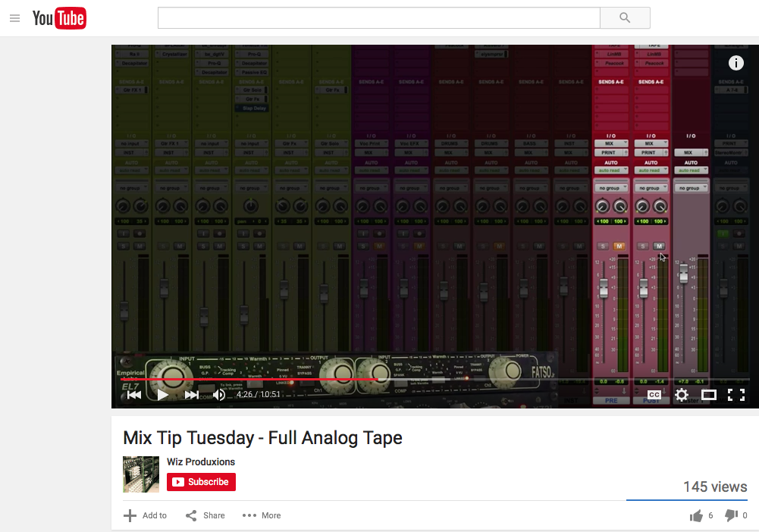This screenshot has width=759, height=532.
Task: Click the Master channel volume fader
Action: tap(683, 274)
